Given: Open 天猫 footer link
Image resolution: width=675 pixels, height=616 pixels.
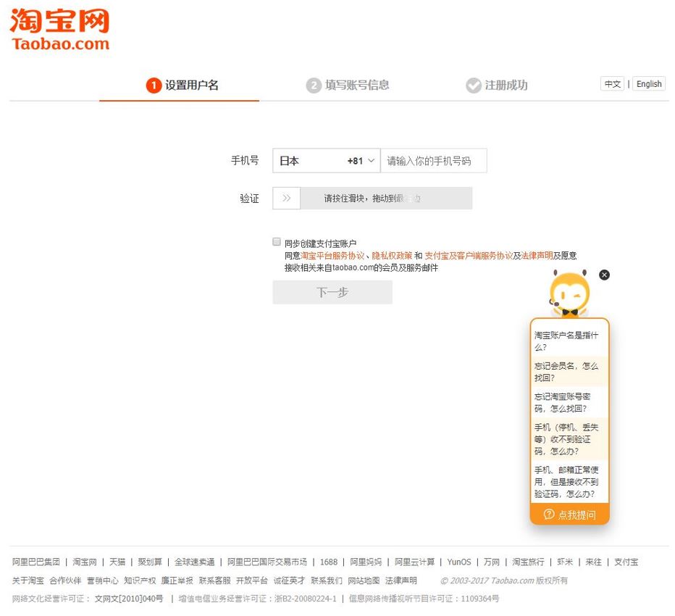Looking at the screenshot, I should (117, 562).
